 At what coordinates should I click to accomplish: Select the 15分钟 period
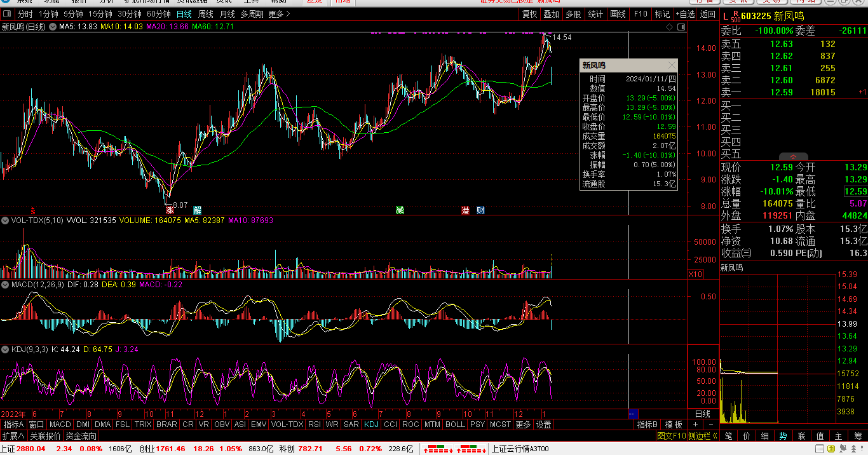coord(101,14)
